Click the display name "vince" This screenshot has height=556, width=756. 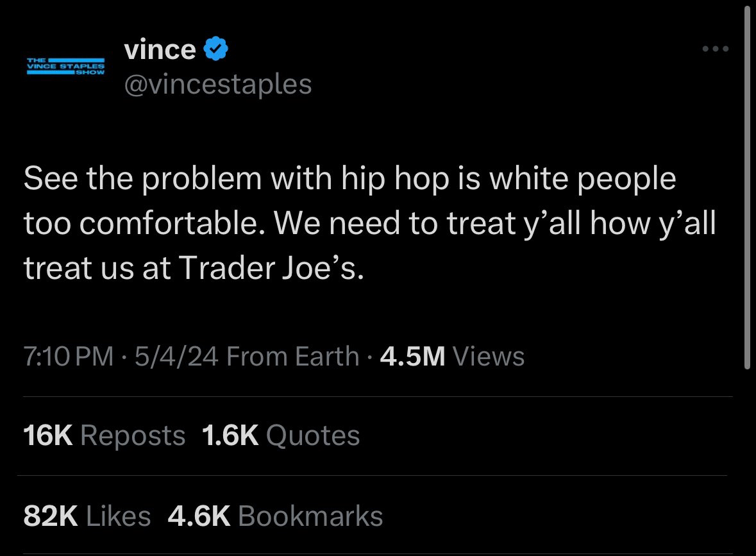pyautogui.click(x=160, y=49)
